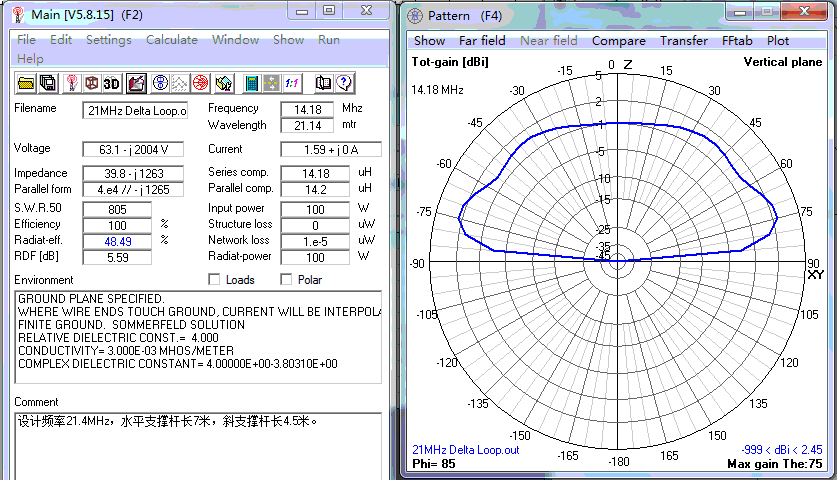Open the Plot menu
Screen dimensions: 837x480
click(778, 41)
